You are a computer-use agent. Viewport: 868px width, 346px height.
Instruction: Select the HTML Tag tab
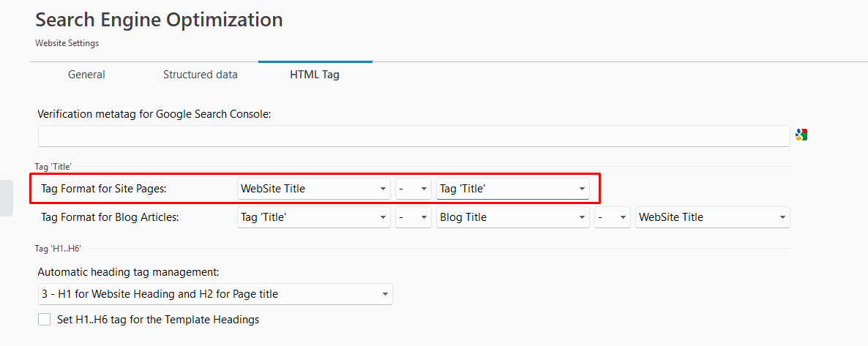coord(315,75)
